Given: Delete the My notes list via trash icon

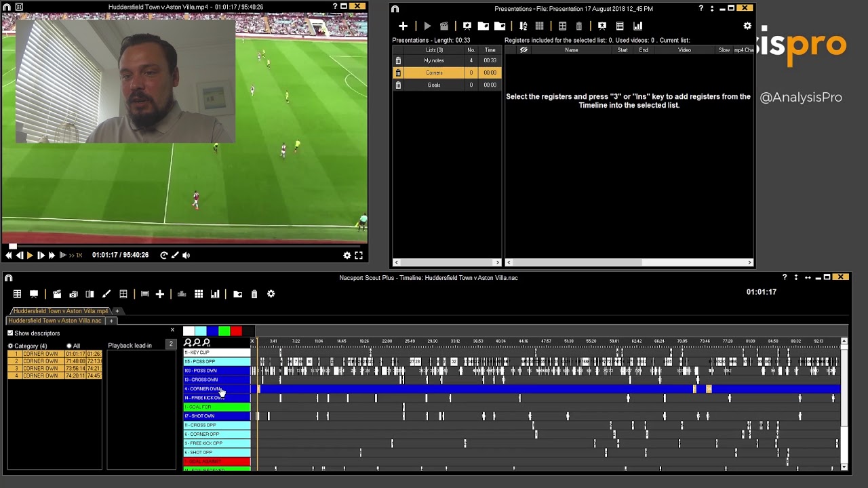Looking at the screenshot, I should [x=398, y=60].
